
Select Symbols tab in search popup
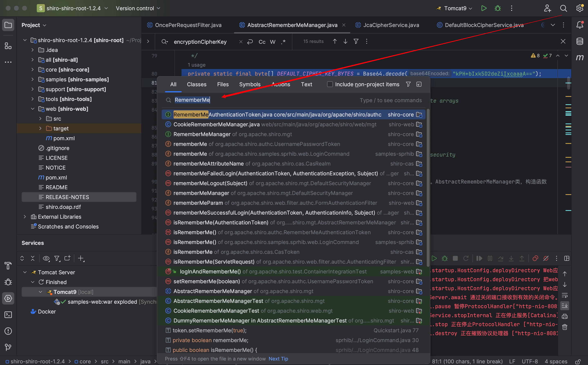pos(250,84)
